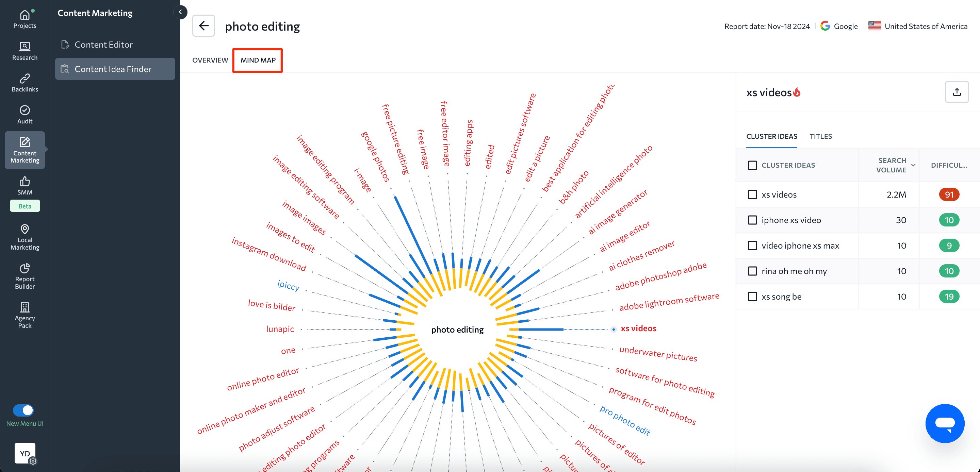Click the back arrow beside photo editing
This screenshot has height=472, width=980.
coord(203,26)
